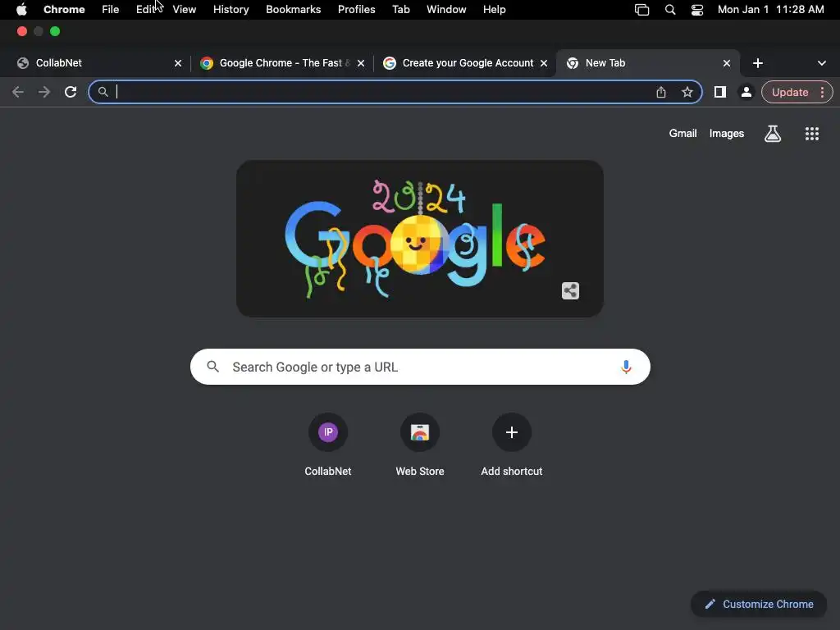The height and width of the screenshot is (630, 840).
Task: Click the date and time in menu bar
Action: [x=770, y=10]
